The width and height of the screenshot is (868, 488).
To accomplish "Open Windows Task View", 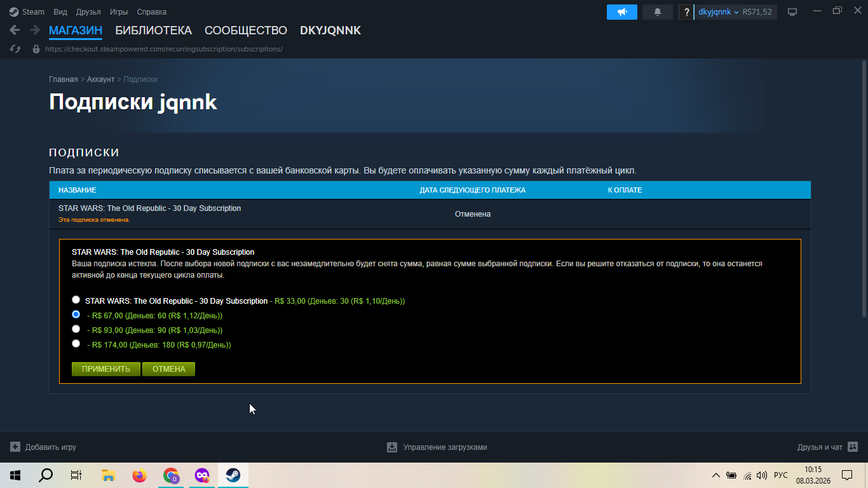I will (76, 475).
